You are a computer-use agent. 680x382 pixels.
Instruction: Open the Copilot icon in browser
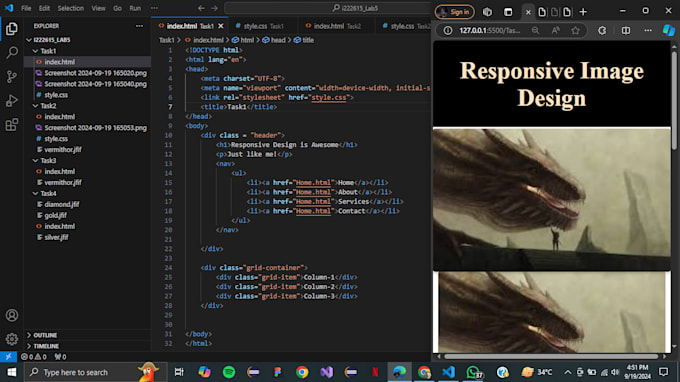[669, 30]
